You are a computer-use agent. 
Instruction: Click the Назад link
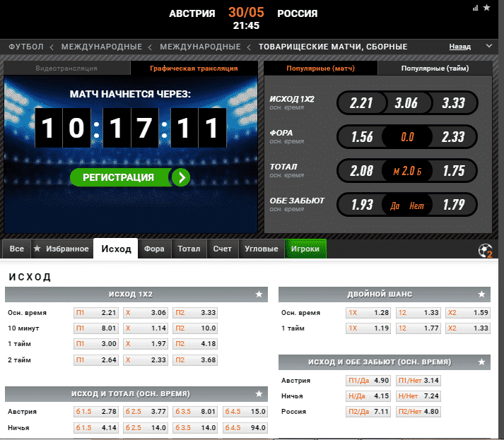(x=459, y=47)
